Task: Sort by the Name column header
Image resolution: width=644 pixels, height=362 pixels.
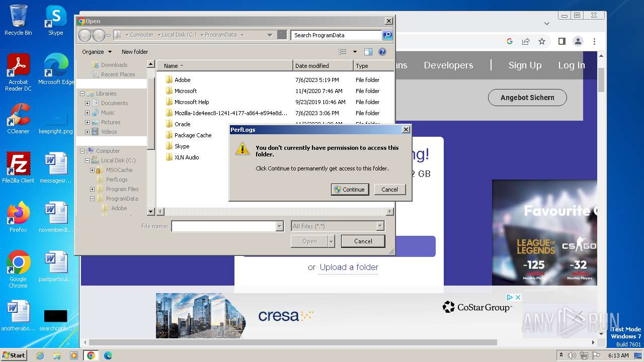Action: point(224,66)
